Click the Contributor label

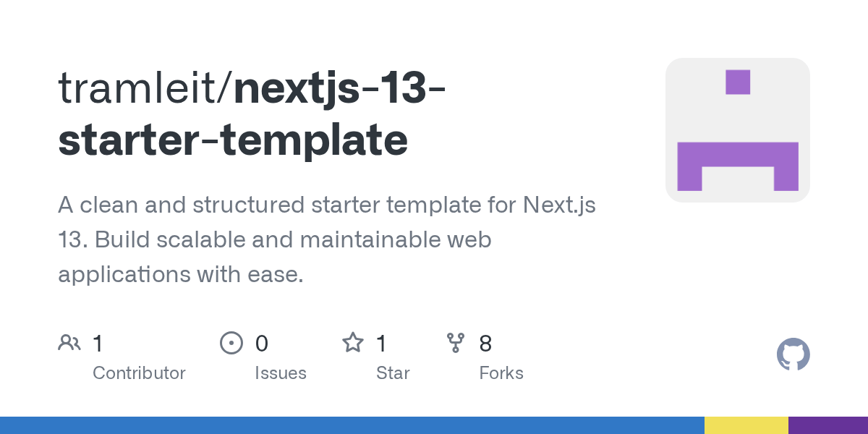139,373
